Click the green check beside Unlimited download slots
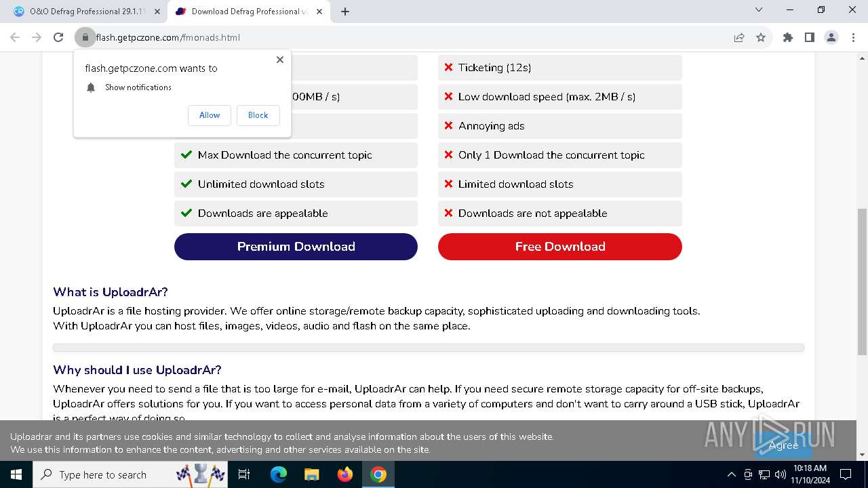The height and width of the screenshot is (488, 868). [186, 184]
